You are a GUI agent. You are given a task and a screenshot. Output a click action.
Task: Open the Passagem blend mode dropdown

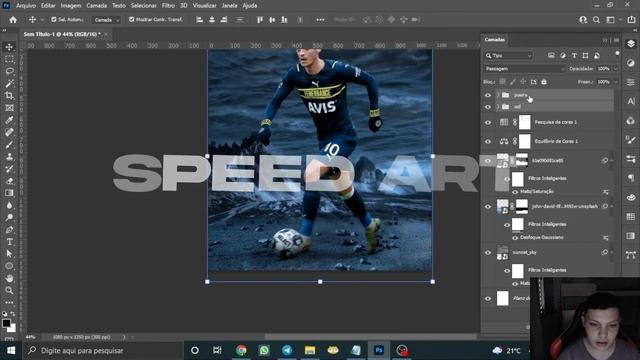click(x=524, y=69)
